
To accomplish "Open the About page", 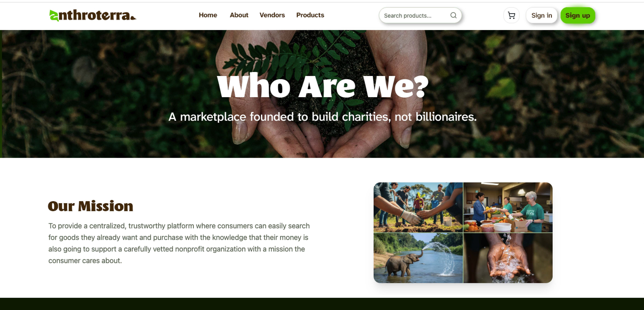I will [239, 15].
